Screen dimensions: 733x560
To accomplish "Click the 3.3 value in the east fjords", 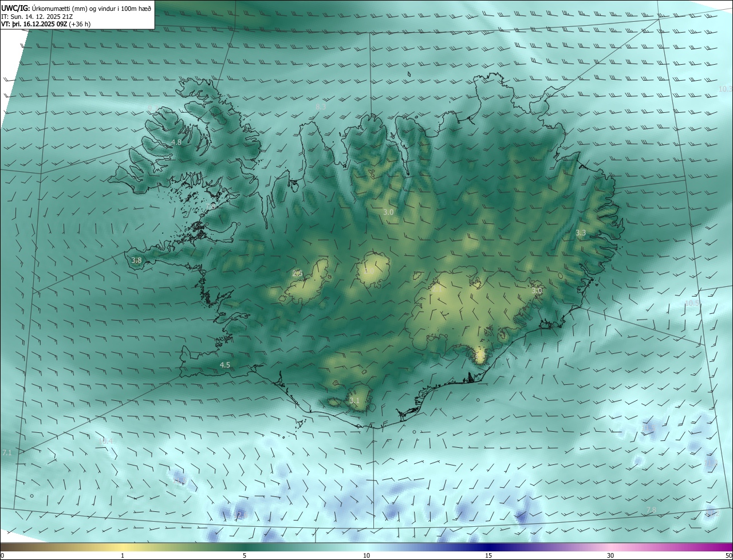I will (581, 232).
